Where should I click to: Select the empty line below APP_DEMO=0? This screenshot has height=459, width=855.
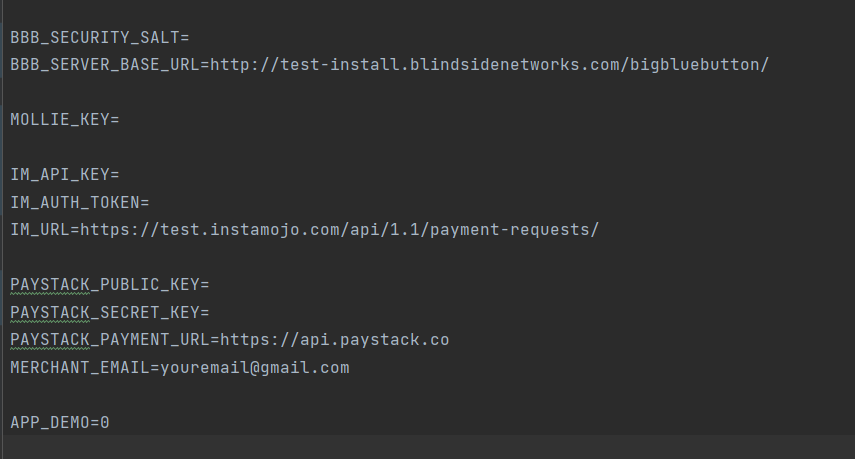(x=428, y=448)
